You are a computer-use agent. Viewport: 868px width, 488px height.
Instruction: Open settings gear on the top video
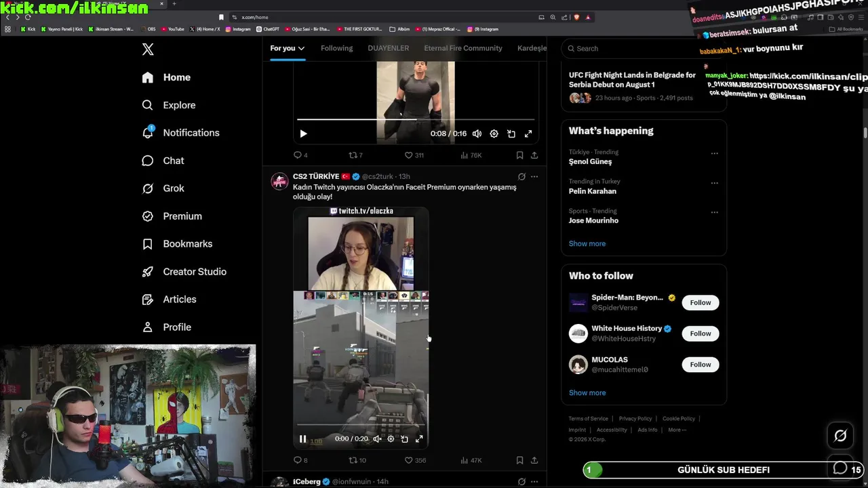click(494, 134)
